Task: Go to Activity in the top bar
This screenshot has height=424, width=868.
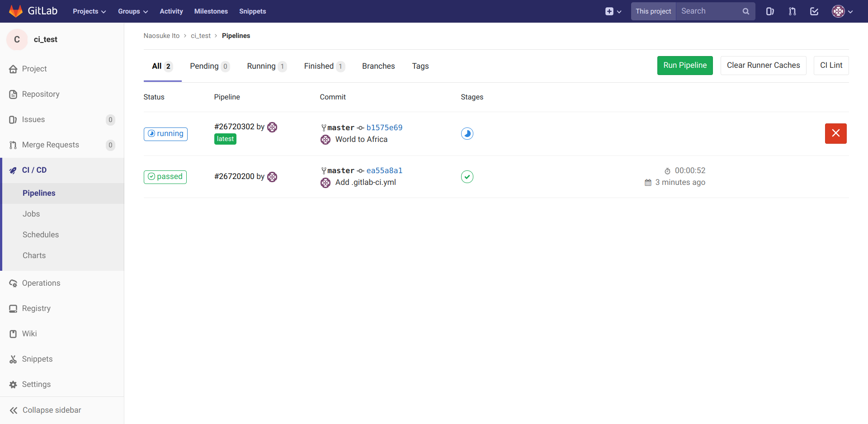Action: (171, 11)
